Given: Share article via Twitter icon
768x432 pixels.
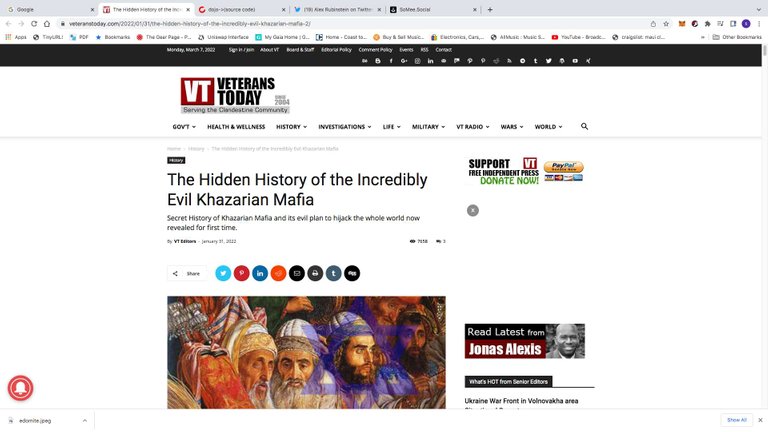Looking at the screenshot, I should [223, 273].
